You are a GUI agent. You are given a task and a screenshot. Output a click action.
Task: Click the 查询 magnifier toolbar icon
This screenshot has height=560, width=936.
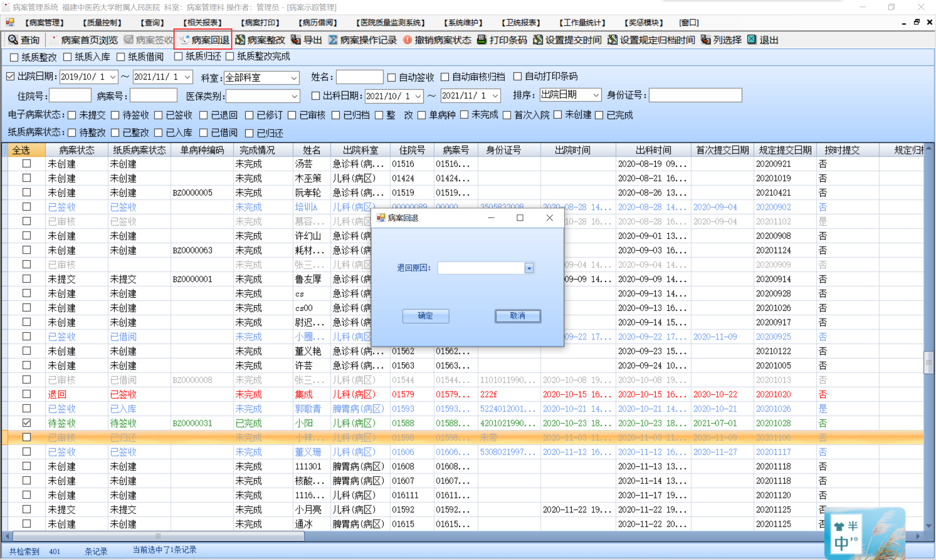[x=13, y=40]
